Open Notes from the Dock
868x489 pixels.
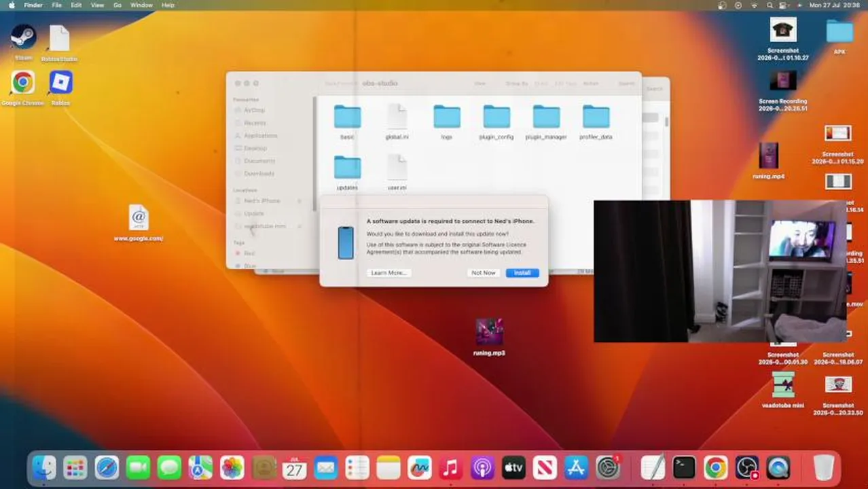[388, 468]
